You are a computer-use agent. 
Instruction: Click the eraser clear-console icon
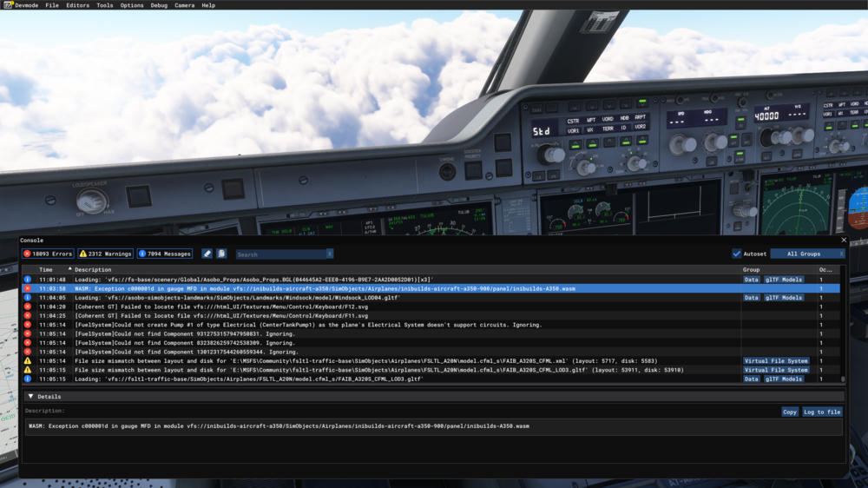(207, 254)
